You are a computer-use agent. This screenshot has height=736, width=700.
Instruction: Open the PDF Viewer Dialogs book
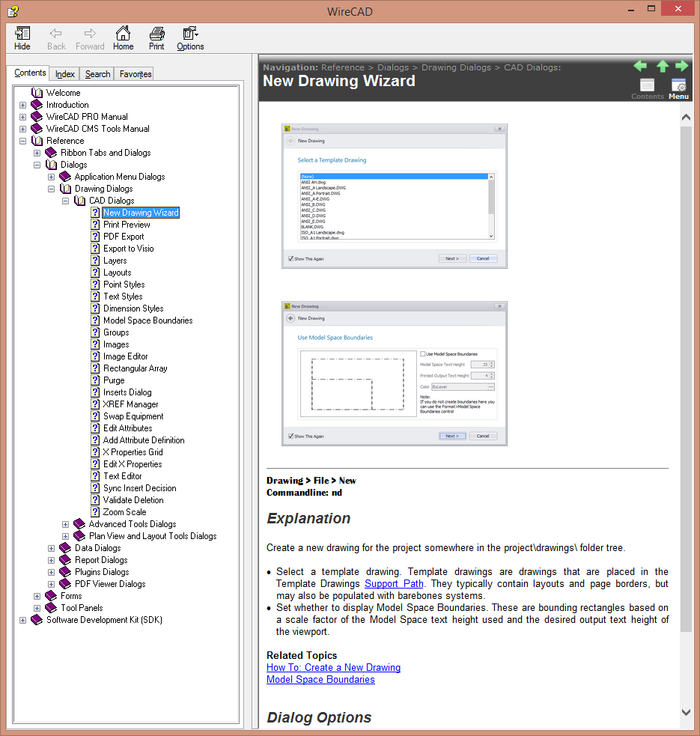pyautogui.click(x=110, y=584)
